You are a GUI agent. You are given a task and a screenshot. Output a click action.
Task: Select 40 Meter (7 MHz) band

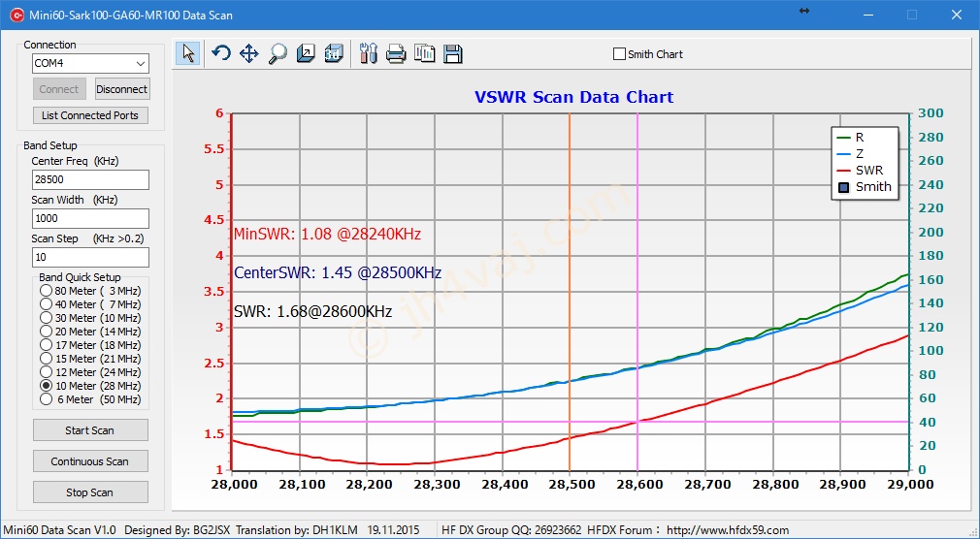coord(46,304)
